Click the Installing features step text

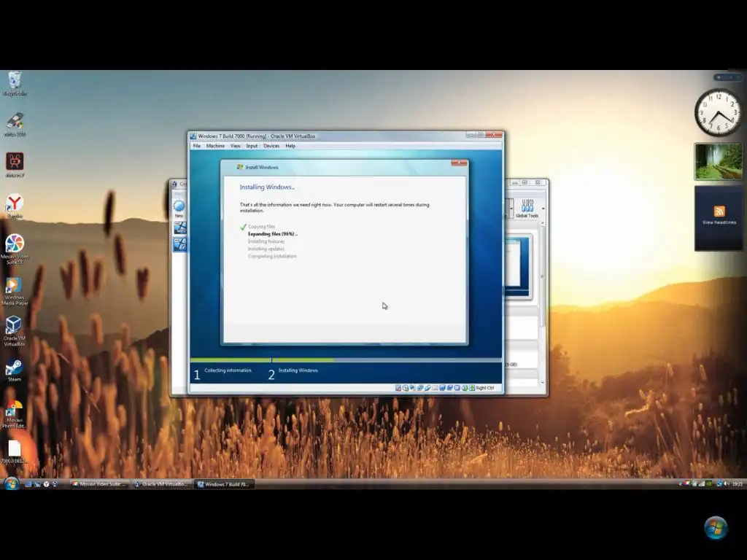pyautogui.click(x=266, y=241)
